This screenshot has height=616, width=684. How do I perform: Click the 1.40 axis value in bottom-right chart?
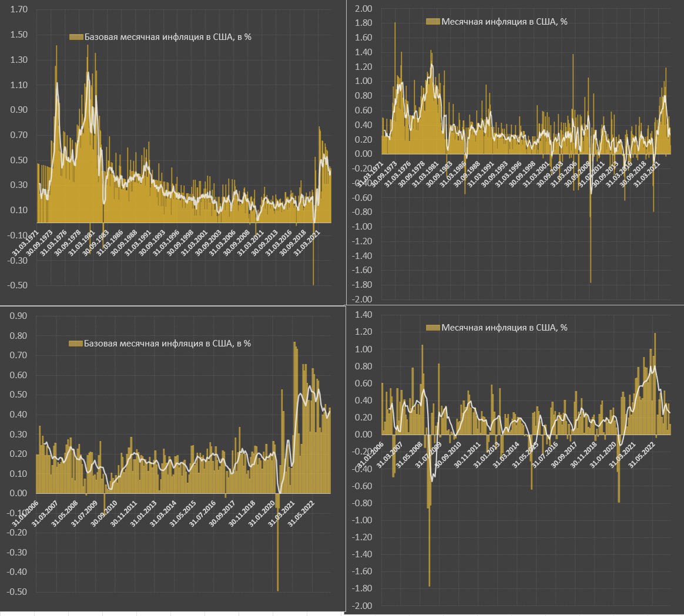tap(363, 315)
